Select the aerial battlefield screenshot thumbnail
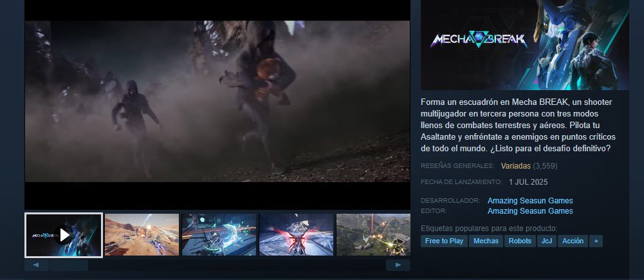Viewport: 644px width, 280px height. pos(373,234)
